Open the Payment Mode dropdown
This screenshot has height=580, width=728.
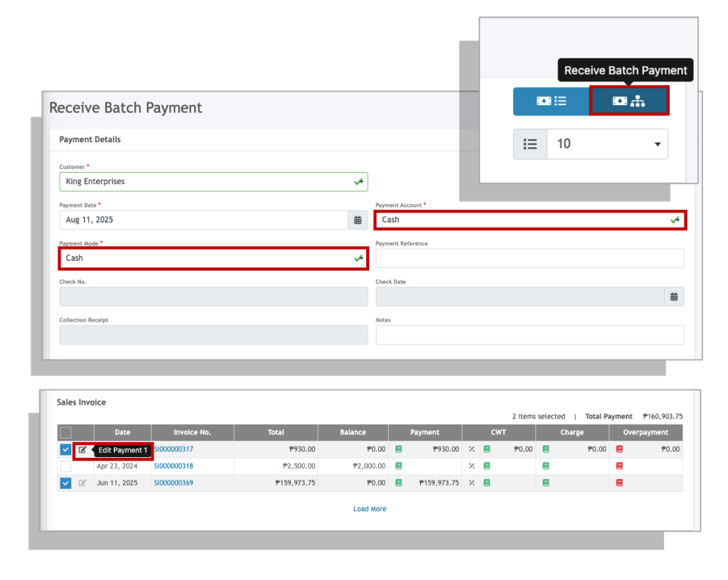point(213,258)
